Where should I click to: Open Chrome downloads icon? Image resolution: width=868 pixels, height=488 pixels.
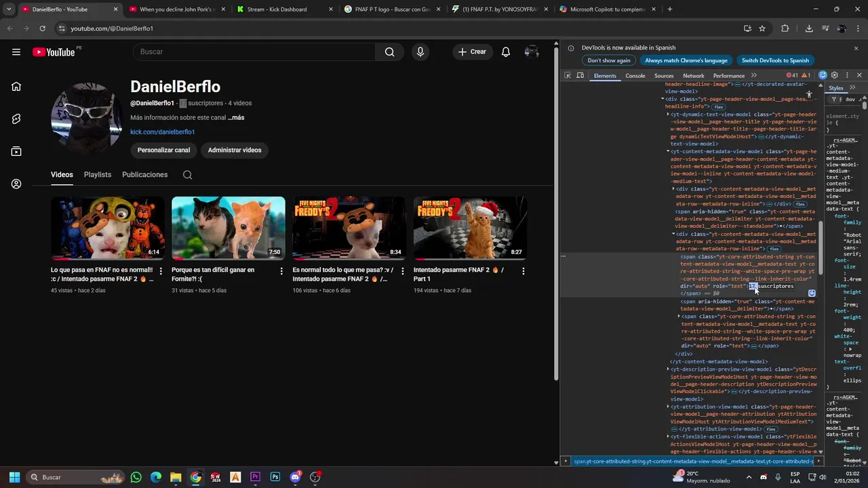click(809, 28)
